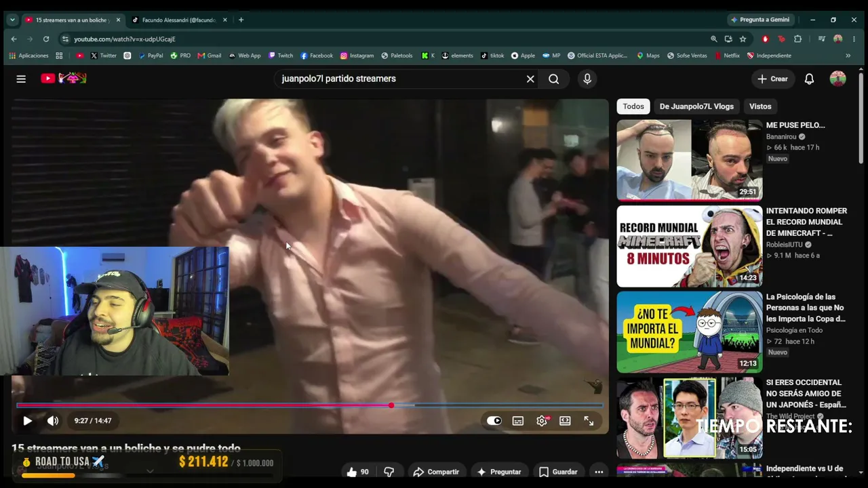Open SI ERES OCCIDENTAL video title

[806, 394]
